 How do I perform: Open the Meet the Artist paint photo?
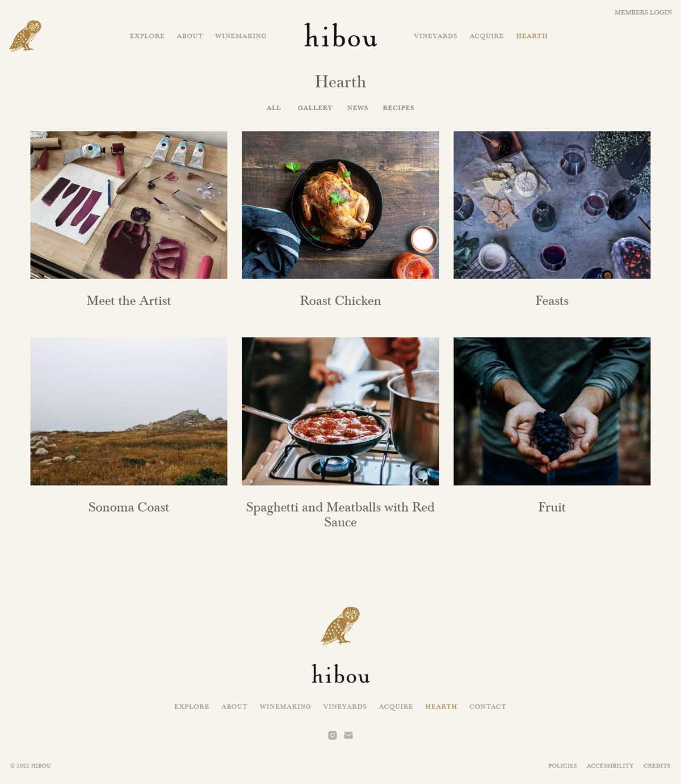(129, 205)
